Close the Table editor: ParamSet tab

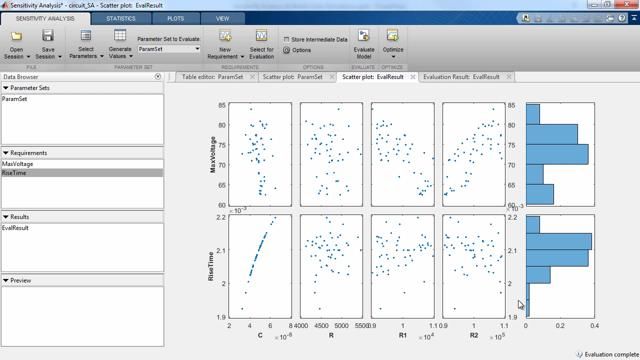tap(252, 77)
